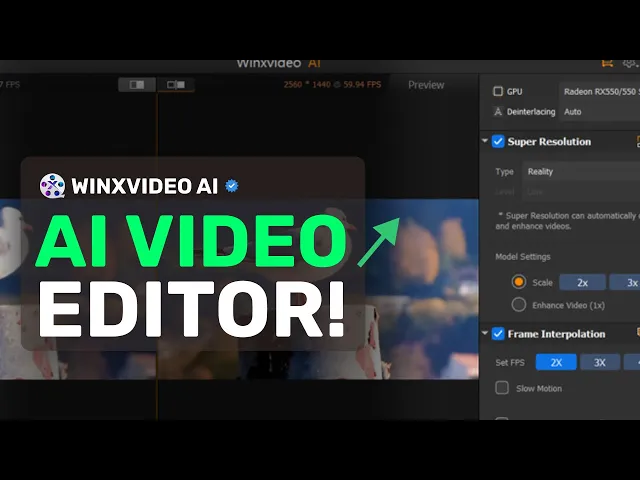
Task: Open the settings gear icon
Action: click(629, 63)
